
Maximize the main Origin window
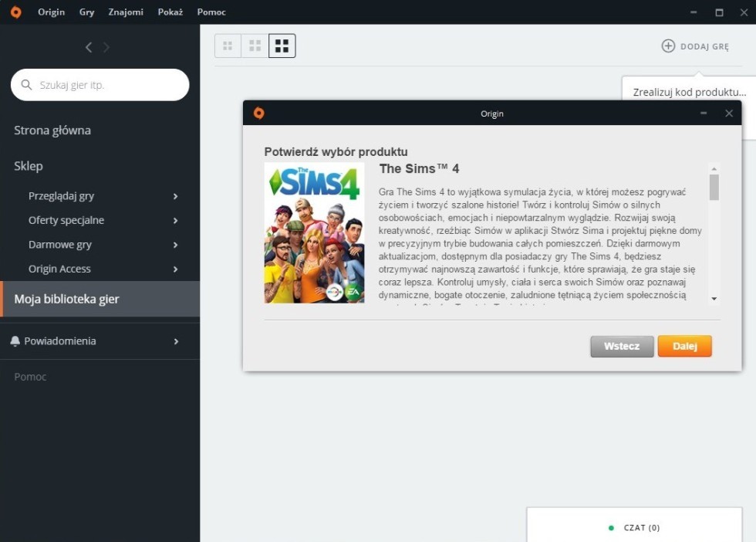point(719,12)
